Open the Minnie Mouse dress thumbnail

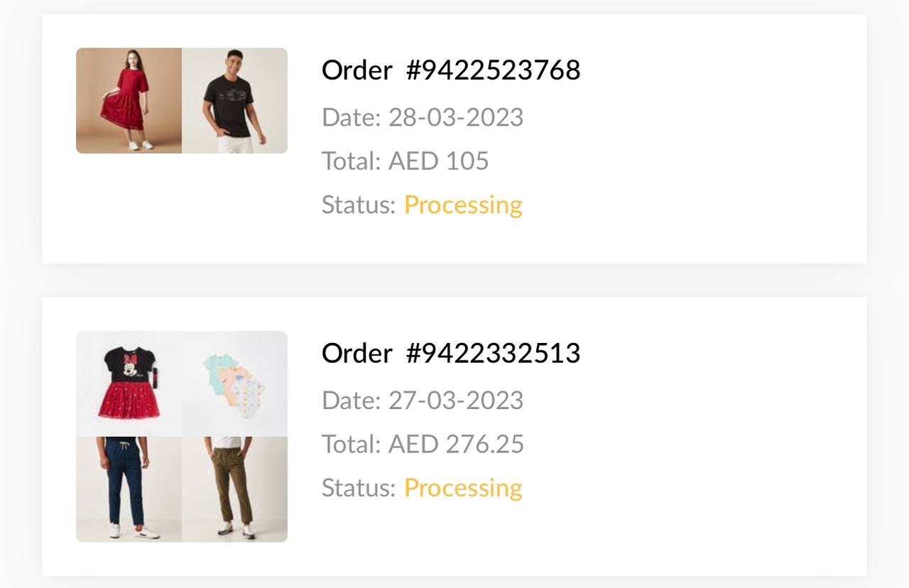[x=129, y=383]
